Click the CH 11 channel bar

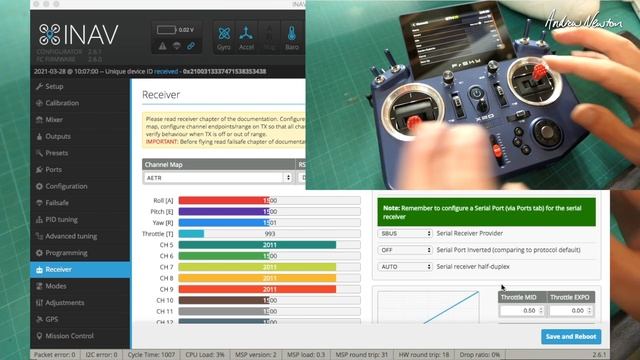pyautogui.click(x=269, y=311)
